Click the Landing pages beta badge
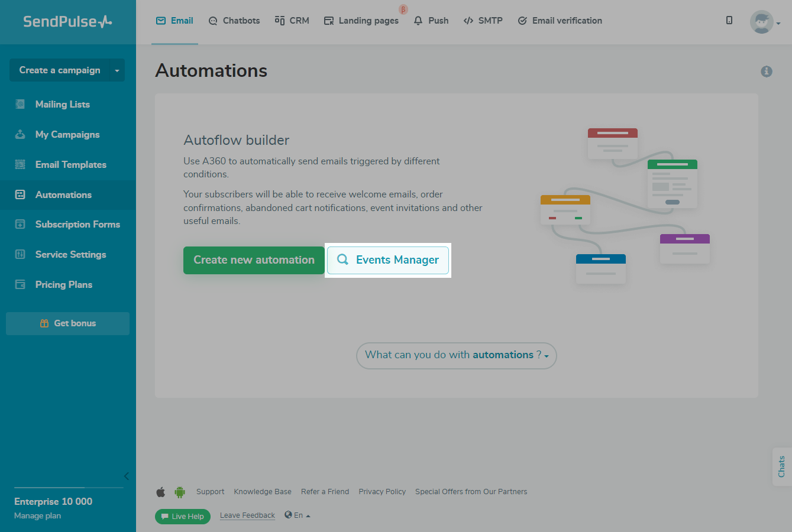This screenshot has height=532, width=792. point(403,9)
